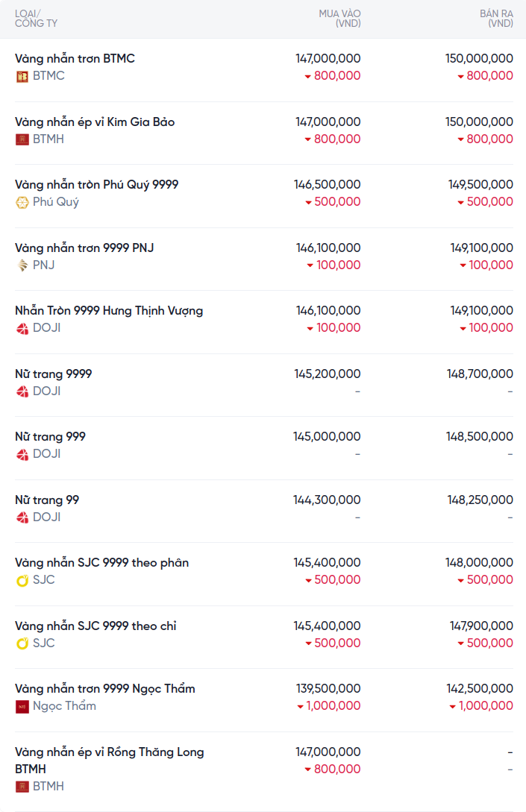526x812 pixels.
Task: Open Vàng nhẫn trơn BTMC product
Action: (75, 58)
